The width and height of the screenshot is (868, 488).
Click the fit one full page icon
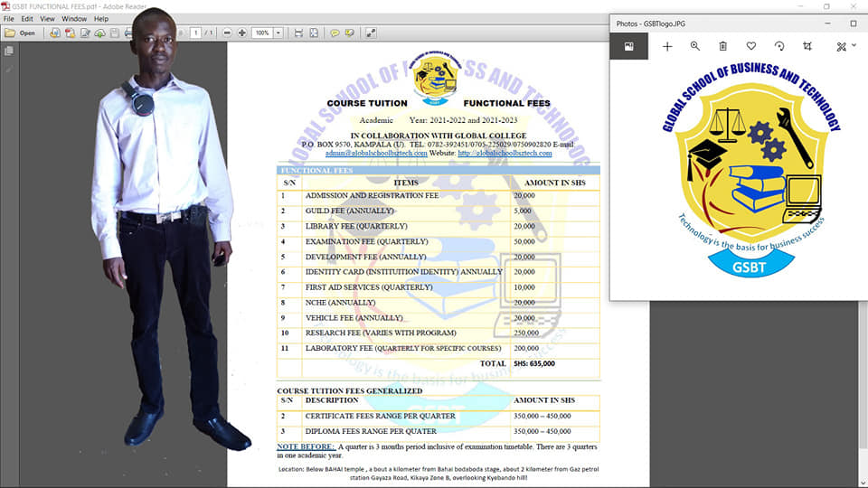click(x=314, y=33)
